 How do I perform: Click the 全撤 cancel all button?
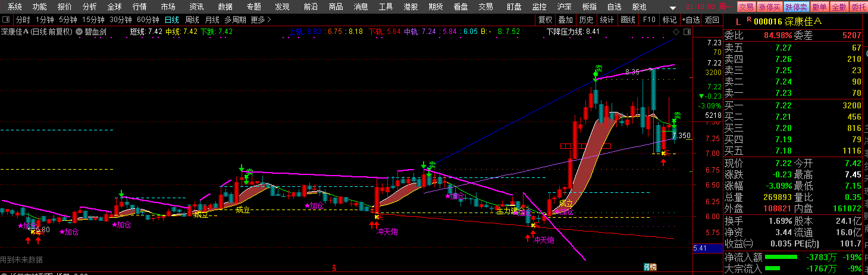pyautogui.click(x=838, y=7)
